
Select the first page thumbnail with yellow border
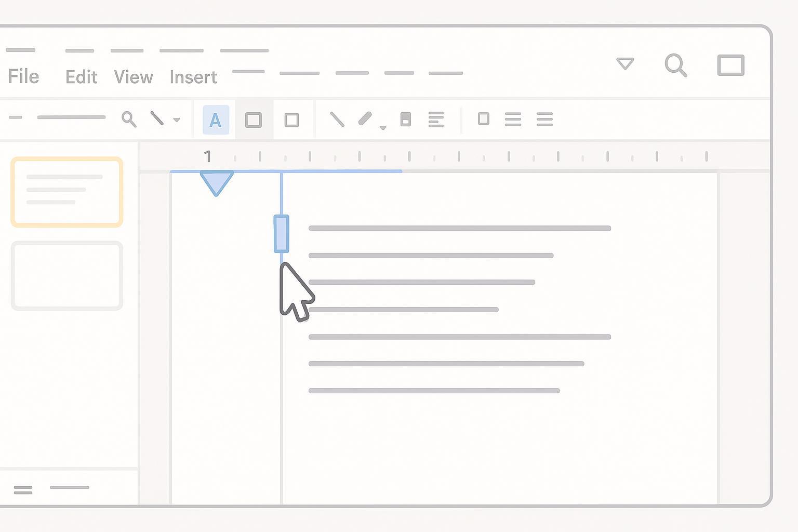click(x=67, y=192)
